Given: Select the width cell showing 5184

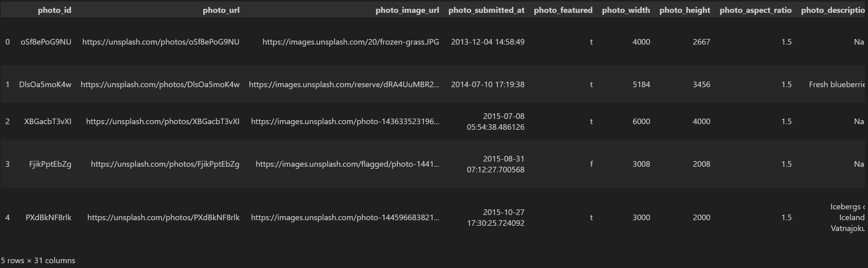Looking at the screenshot, I should pos(641,84).
